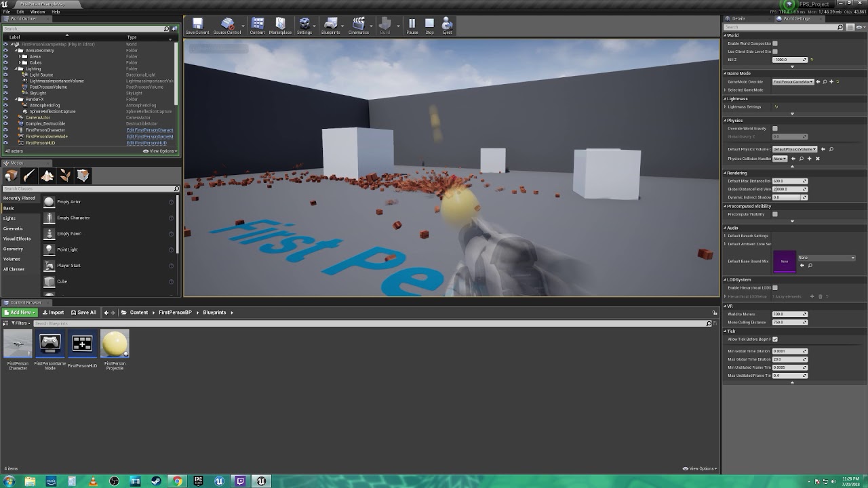The width and height of the screenshot is (868, 488).
Task: Open Default Physics Volume dropdown
Action: 794,149
